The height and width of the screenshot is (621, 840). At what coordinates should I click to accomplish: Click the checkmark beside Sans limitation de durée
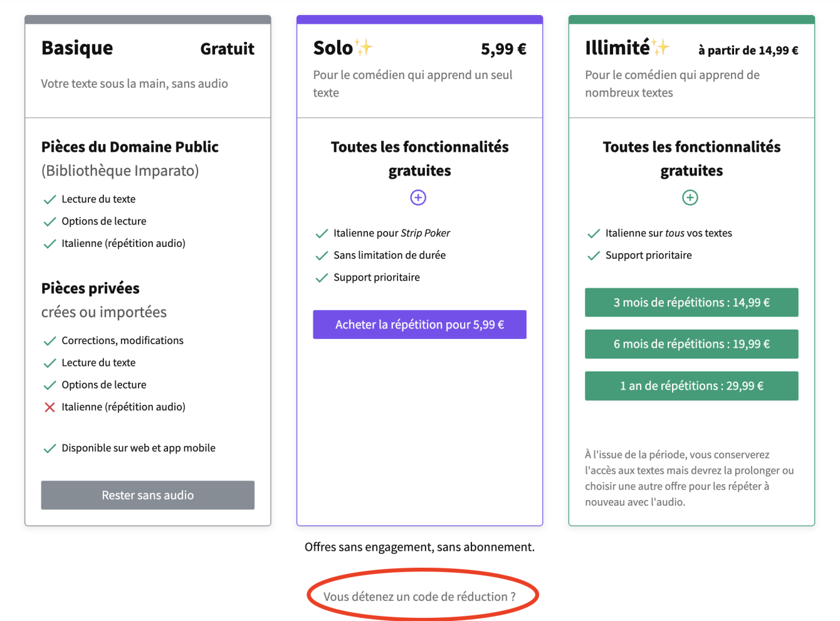(322, 256)
